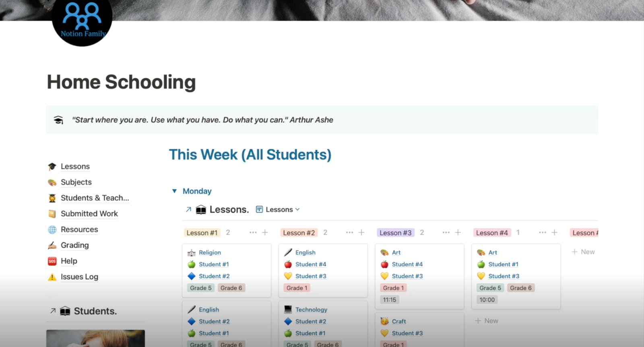Open the Students & Teachers page link
Image resolution: width=644 pixels, height=347 pixels.
pos(95,198)
